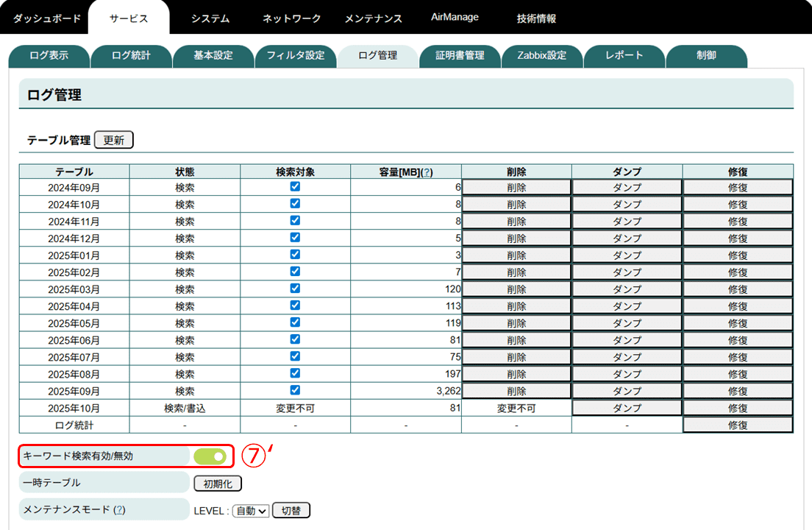
Task: Open the ネットワーク top menu
Action: click(x=292, y=18)
